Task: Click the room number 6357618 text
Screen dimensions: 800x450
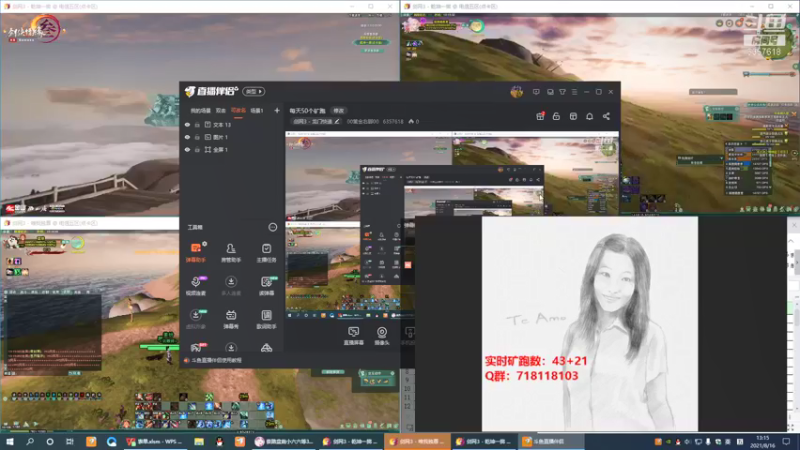Action: pyautogui.click(x=393, y=121)
